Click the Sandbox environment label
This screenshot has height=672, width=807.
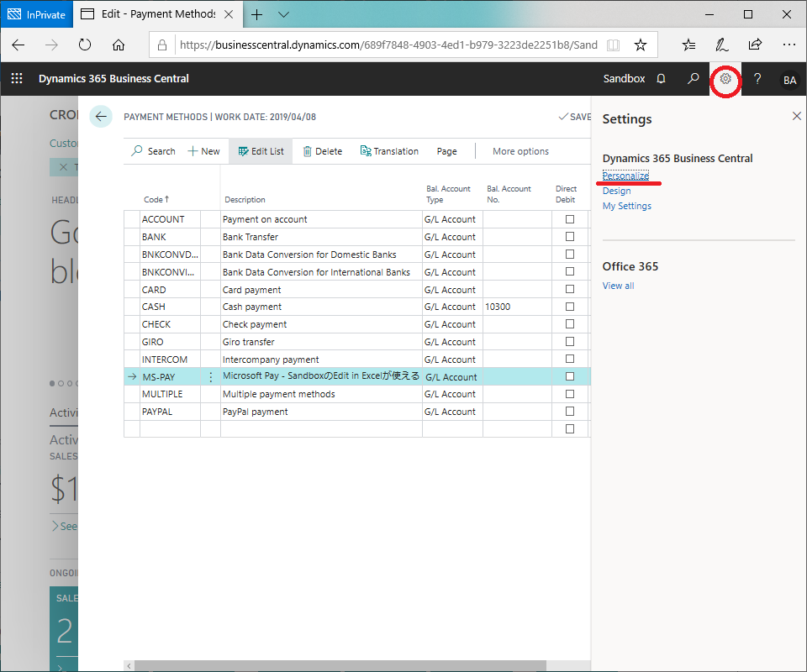point(624,79)
